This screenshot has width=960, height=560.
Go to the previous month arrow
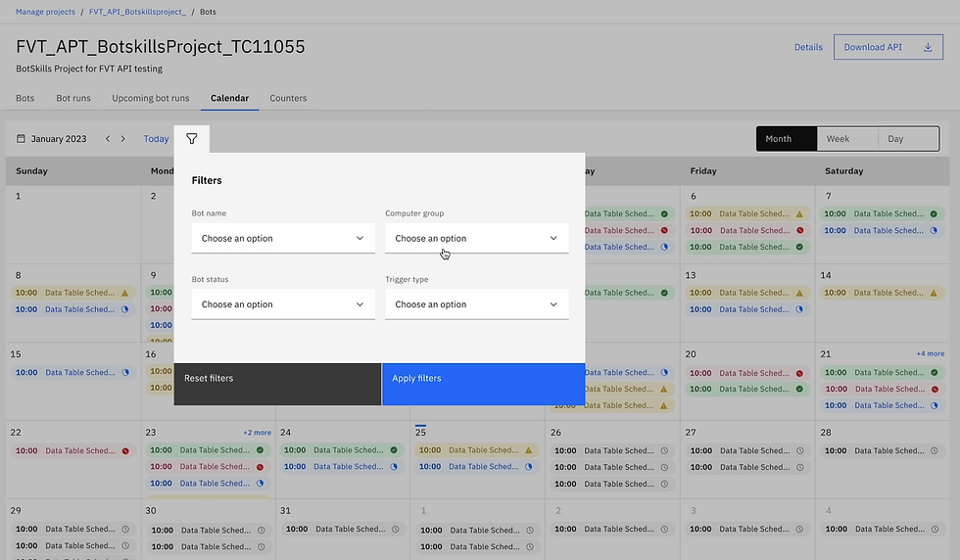coord(108,139)
